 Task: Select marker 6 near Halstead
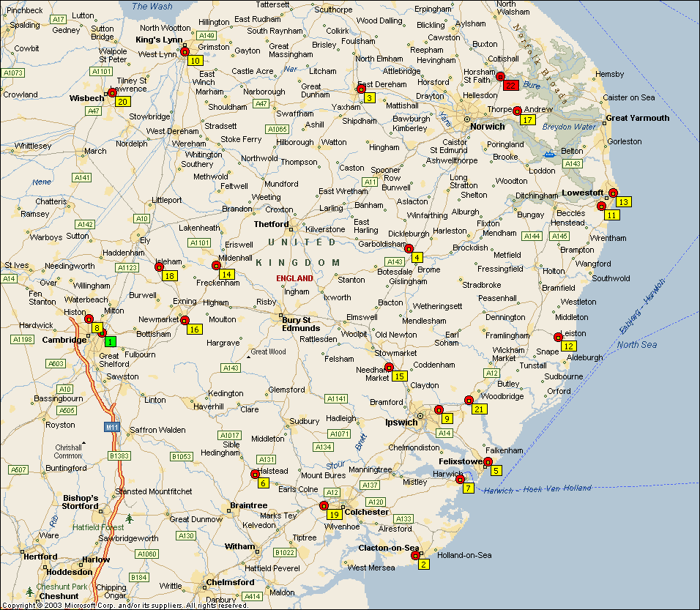tap(264, 483)
